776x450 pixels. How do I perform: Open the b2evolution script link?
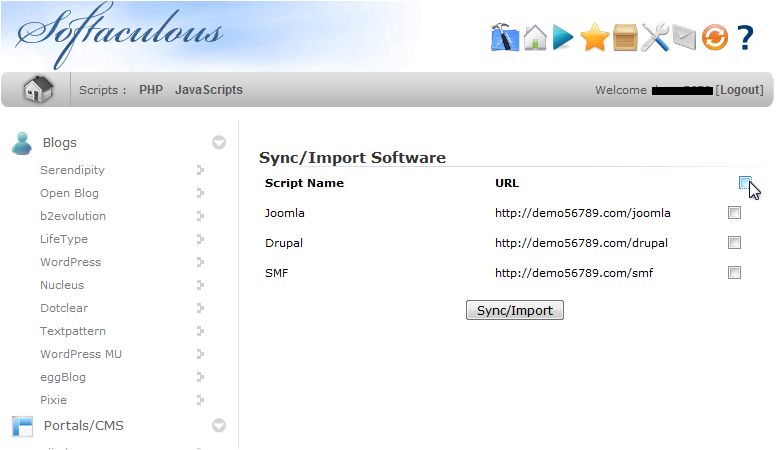pos(73,216)
